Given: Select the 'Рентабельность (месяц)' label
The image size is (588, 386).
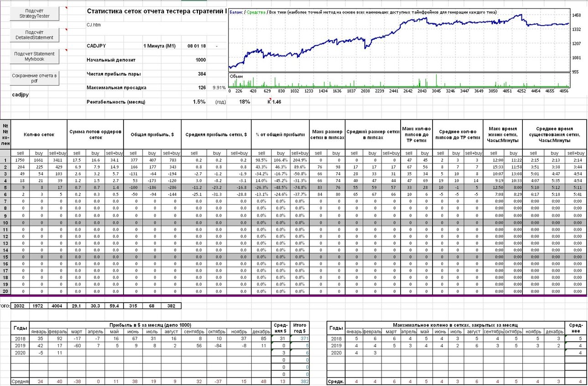Looking at the screenshot, I should tap(116, 102).
